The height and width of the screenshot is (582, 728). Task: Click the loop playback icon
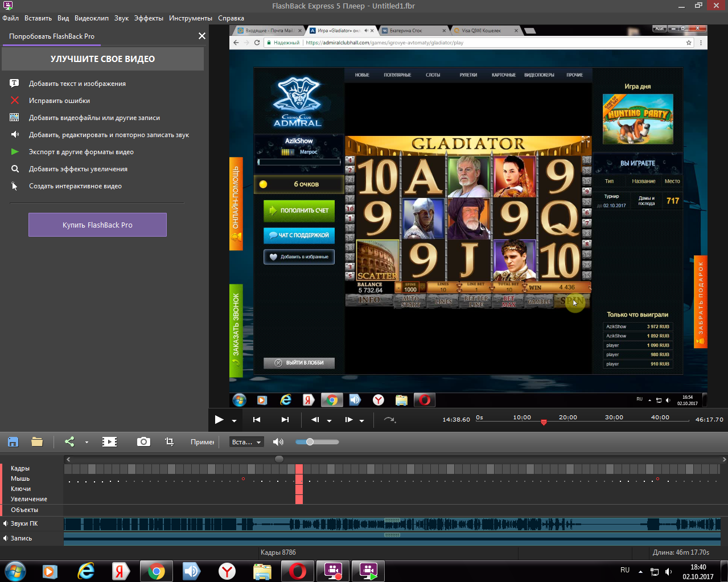390,420
